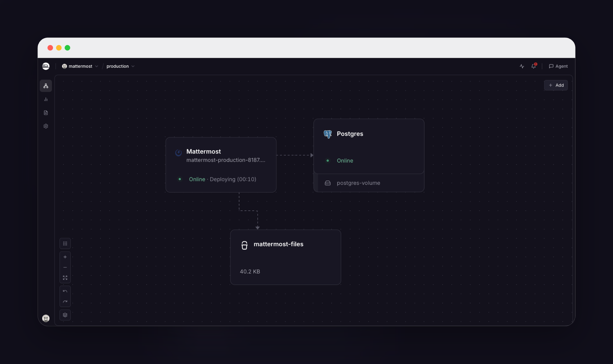This screenshot has height=364, width=613.
Task: Click the macOS close window button
Action: click(x=50, y=48)
